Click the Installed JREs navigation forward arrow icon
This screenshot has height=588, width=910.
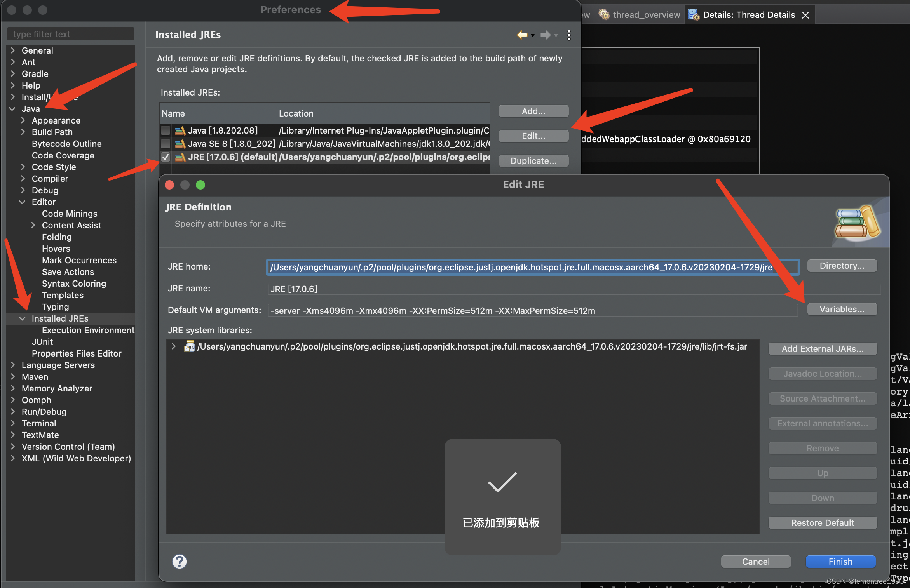[x=544, y=35]
